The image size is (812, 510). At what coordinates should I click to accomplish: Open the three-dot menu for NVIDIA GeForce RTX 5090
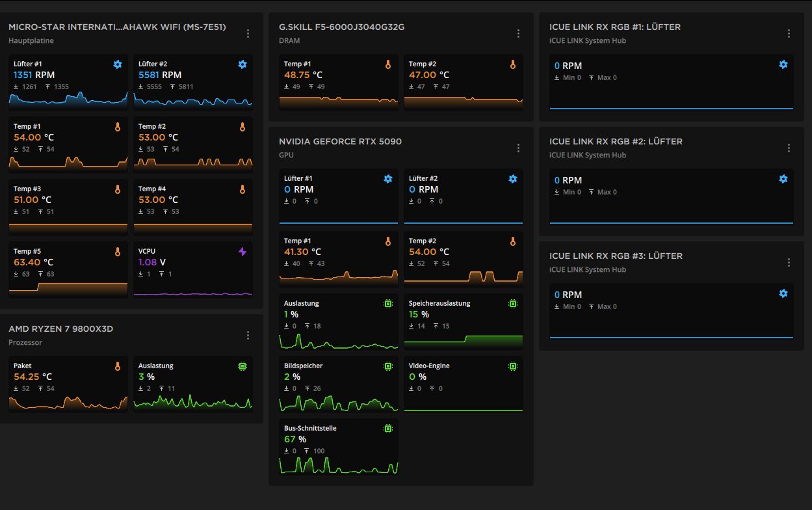(518, 148)
